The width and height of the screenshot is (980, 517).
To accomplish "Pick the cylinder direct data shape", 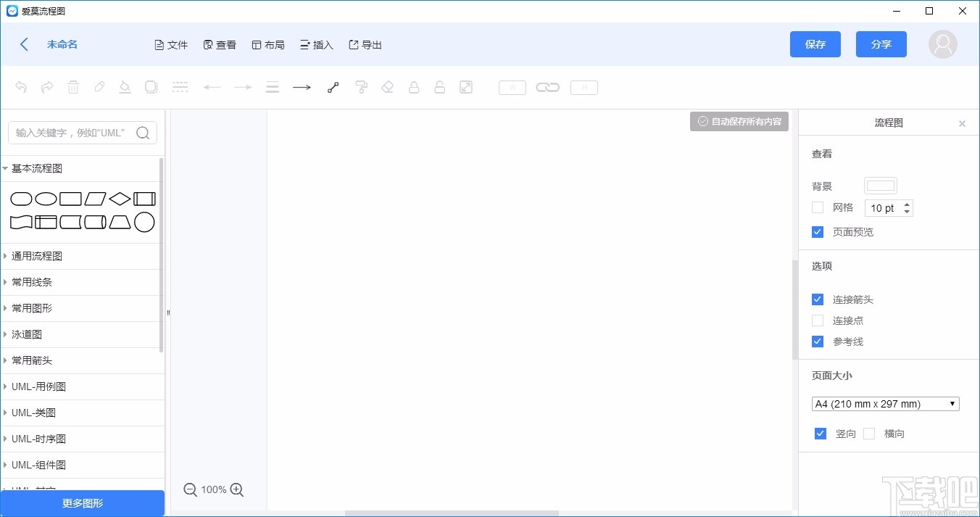I will point(95,222).
